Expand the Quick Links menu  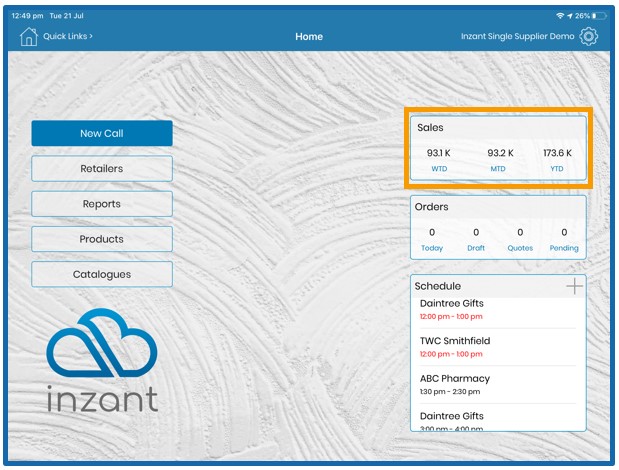[x=68, y=36]
